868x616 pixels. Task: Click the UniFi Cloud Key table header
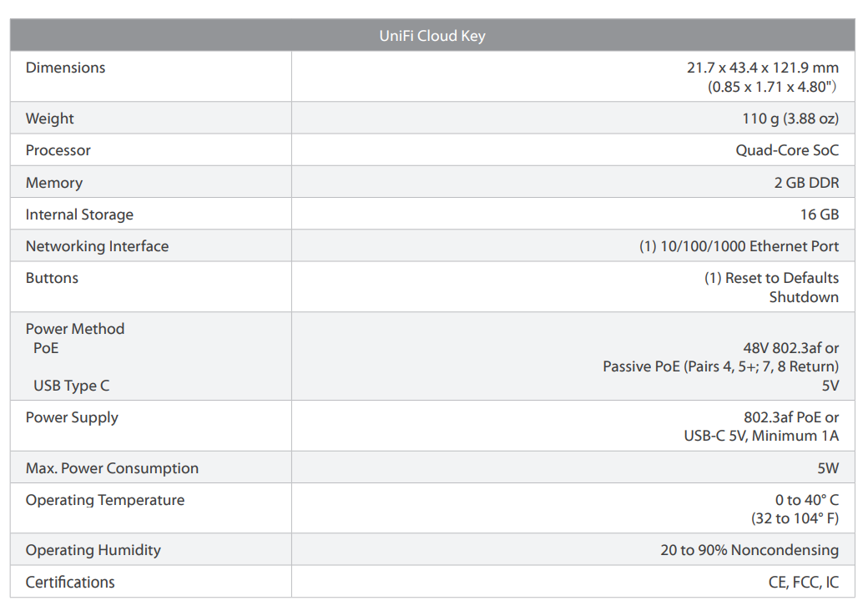tap(431, 36)
